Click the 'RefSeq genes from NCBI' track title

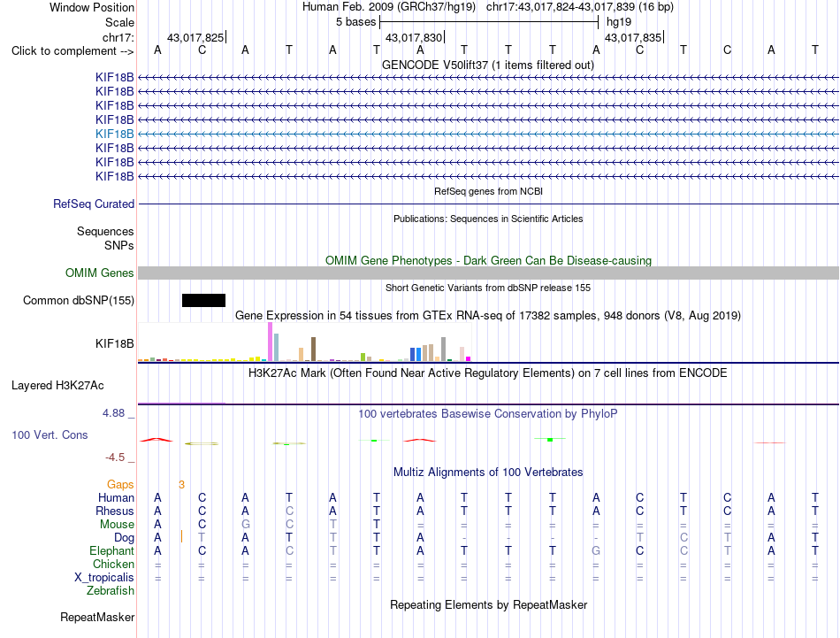pyautogui.click(x=488, y=191)
